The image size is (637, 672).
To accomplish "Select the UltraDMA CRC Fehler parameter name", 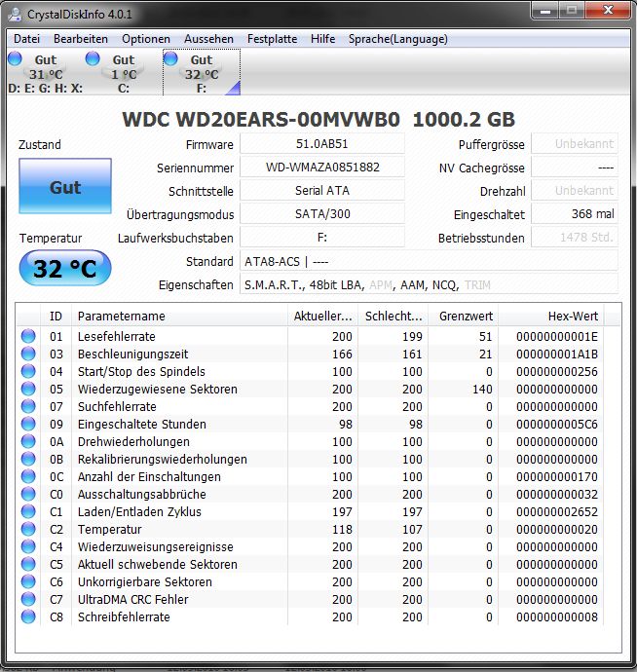I will (132, 600).
